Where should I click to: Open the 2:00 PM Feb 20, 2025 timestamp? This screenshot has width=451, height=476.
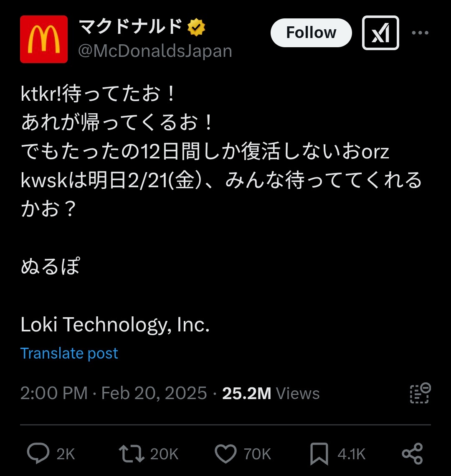114,393
